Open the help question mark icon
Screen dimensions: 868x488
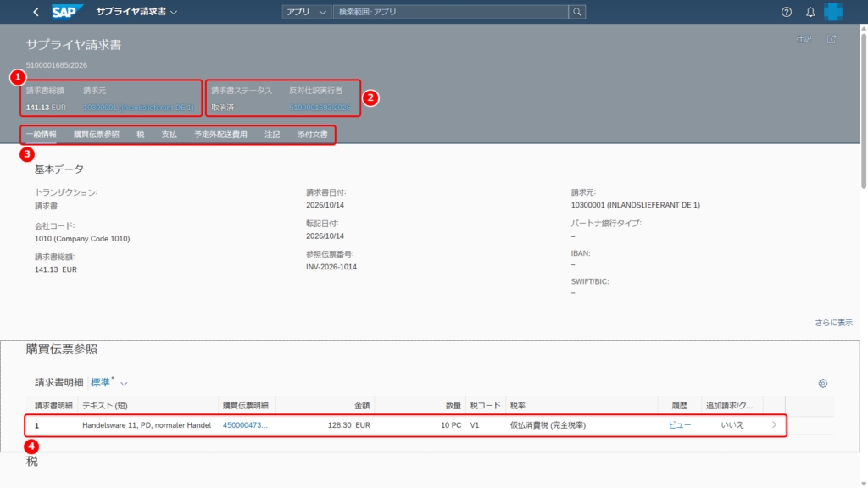click(786, 12)
